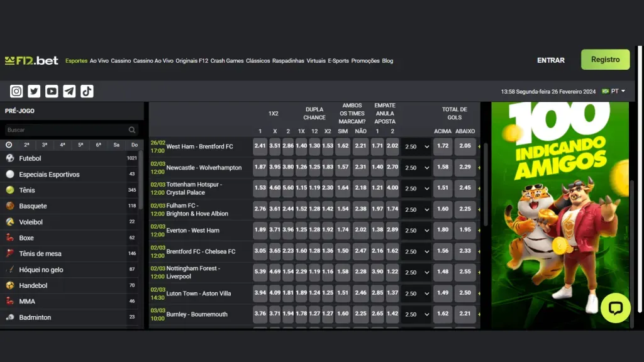Open the Telegram social icon
644x362 pixels.
[x=69, y=91]
